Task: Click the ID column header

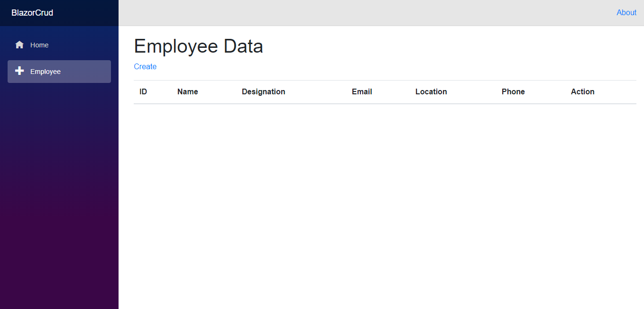Action: 143,92
